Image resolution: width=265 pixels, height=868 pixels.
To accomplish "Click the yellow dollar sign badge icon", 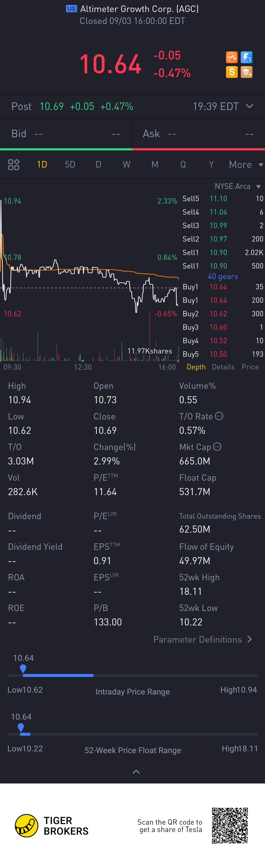I will (x=232, y=72).
